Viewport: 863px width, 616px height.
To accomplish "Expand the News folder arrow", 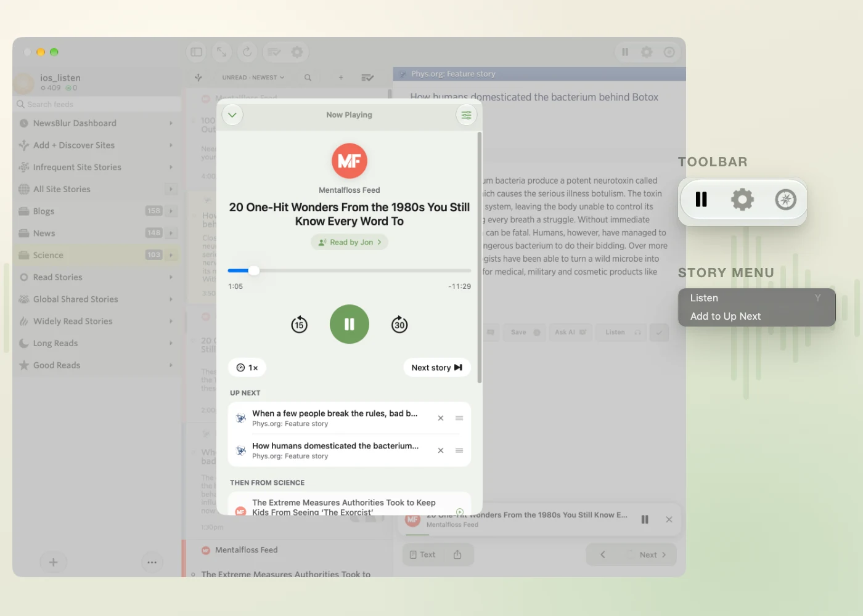I will click(171, 233).
